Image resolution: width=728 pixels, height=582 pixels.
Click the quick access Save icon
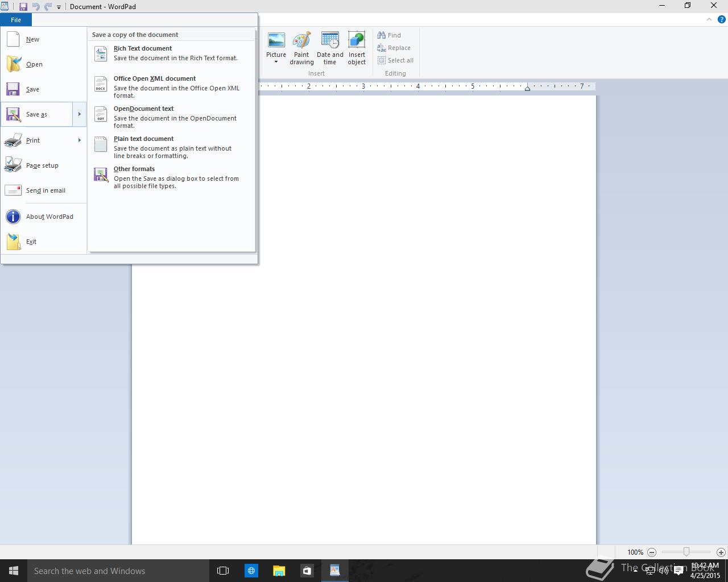23,7
